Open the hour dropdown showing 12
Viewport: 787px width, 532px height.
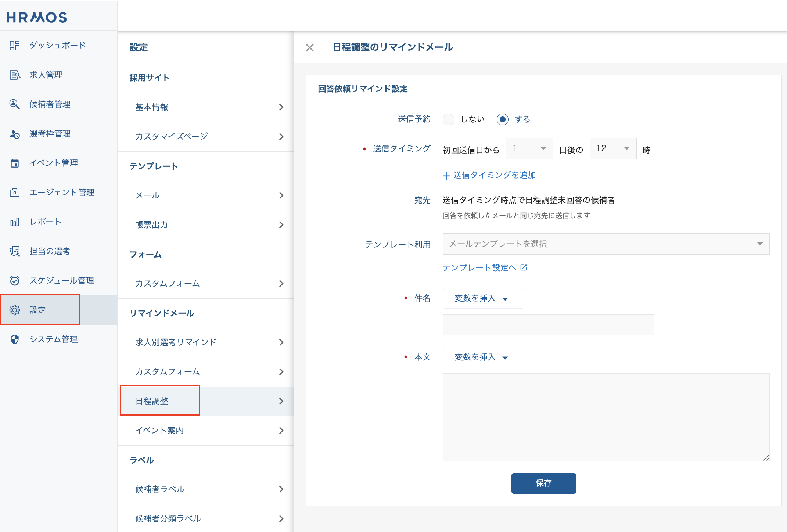click(612, 148)
